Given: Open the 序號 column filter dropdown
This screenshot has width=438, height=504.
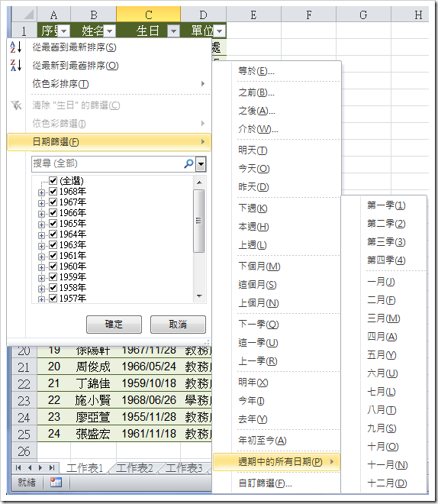Looking at the screenshot, I should pos(63,31).
